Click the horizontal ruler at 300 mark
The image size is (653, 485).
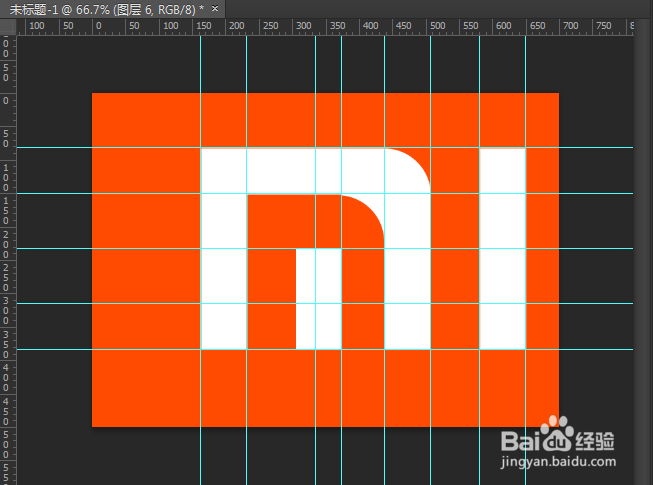pyautogui.click(x=303, y=26)
